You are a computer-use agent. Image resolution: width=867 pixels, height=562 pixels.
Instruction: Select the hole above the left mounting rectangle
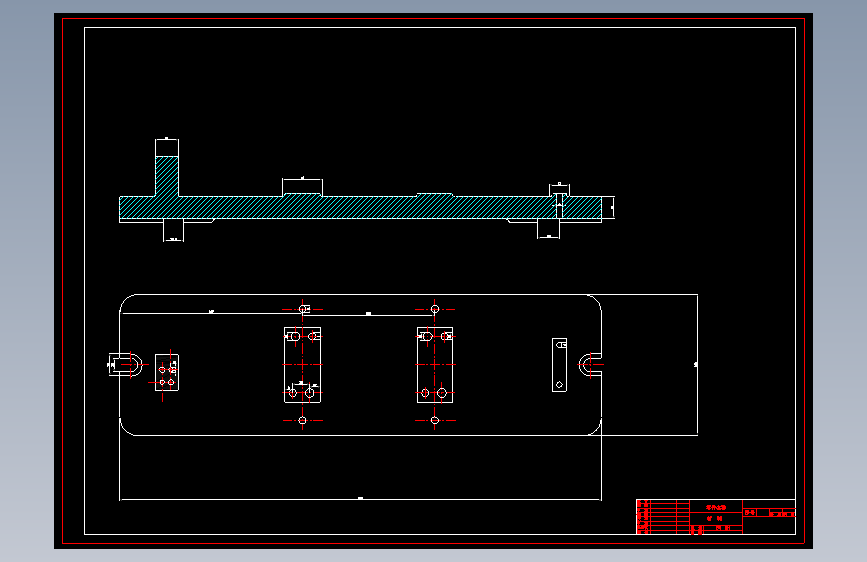pyautogui.click(x=302, y=309)
